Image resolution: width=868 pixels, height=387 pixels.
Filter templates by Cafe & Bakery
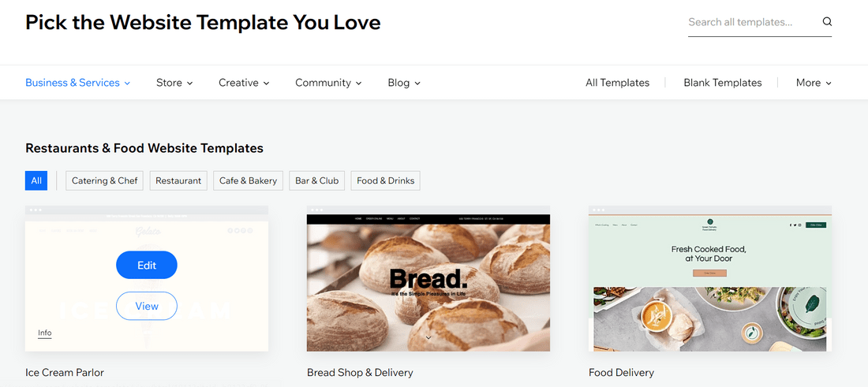tap(248, 180)
